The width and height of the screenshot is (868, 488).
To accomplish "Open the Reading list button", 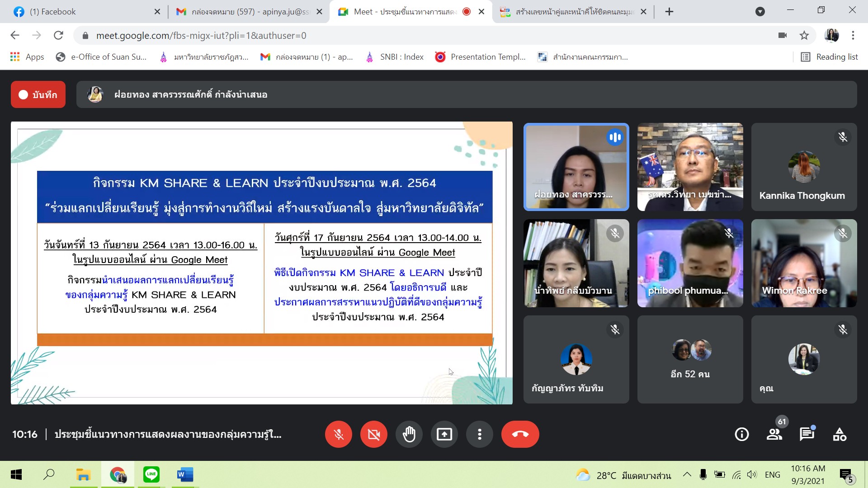I will tap(829, 57).
